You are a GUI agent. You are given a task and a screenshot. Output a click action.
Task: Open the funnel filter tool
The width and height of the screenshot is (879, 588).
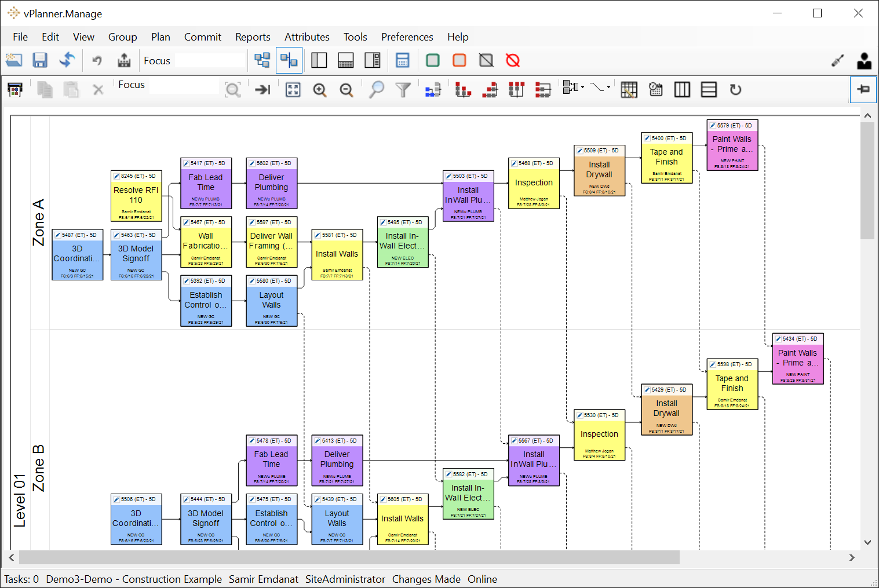(x=403, y=90)
